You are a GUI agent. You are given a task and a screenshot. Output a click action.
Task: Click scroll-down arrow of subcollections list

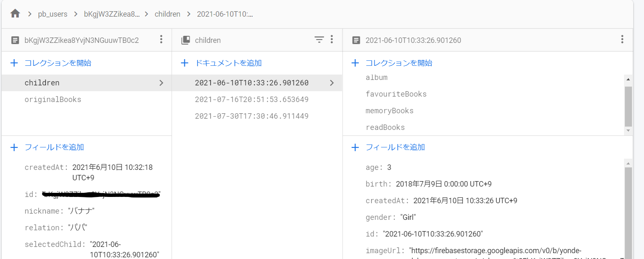(628, 131)
